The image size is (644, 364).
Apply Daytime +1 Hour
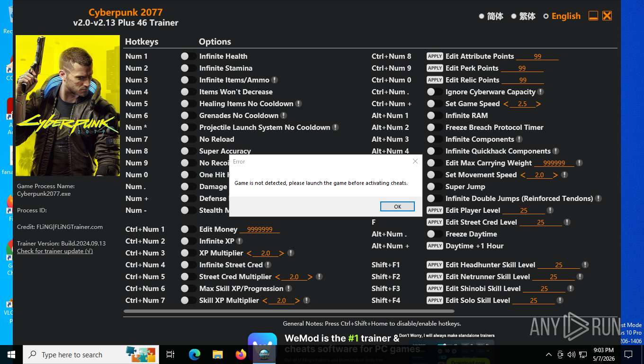tap(435, 246)
